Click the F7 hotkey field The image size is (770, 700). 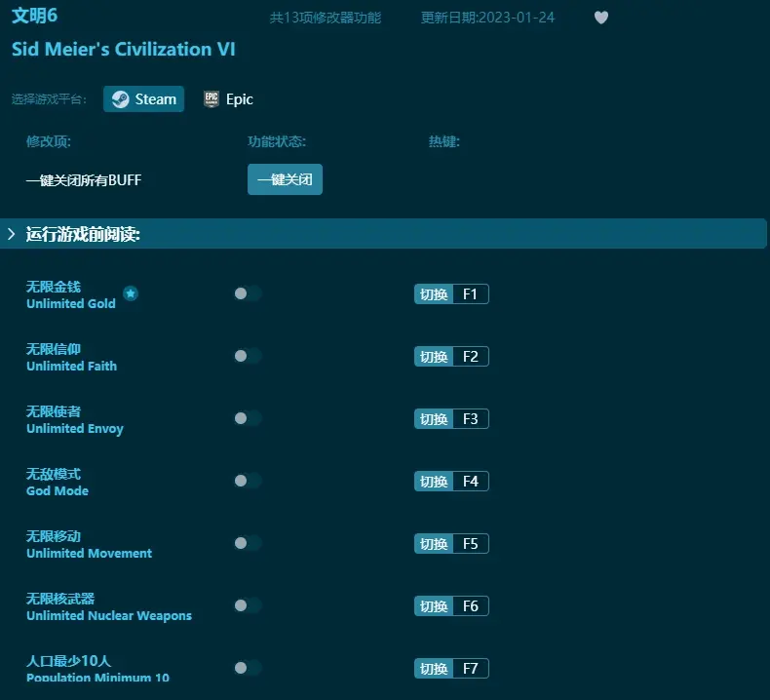tap(471, 669)
